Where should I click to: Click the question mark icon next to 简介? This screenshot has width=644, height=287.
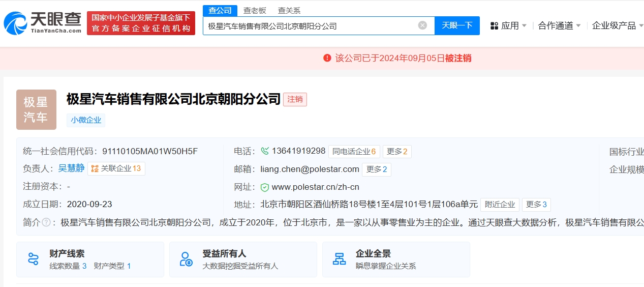click(x=46, y=222)
